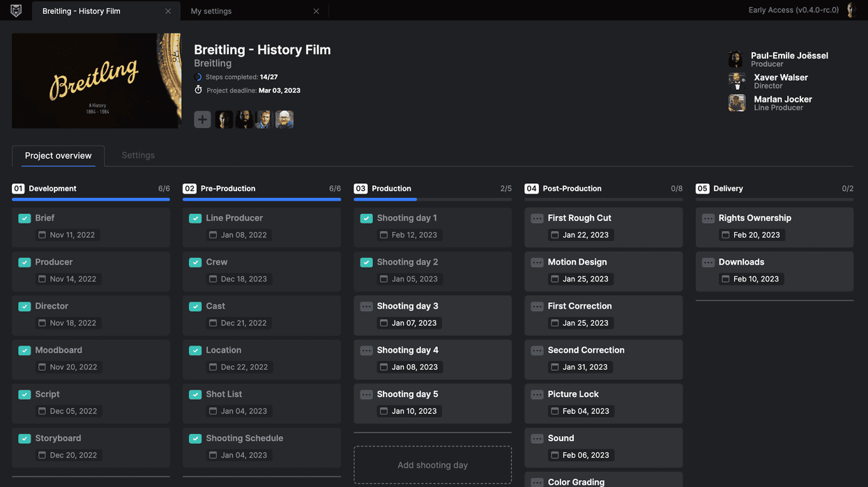Image resolution: width=868 pixels, height=487 pixels.
Task: Click the calendar icon for Shooting Schedule date
Action: click(x=213, y=455)
